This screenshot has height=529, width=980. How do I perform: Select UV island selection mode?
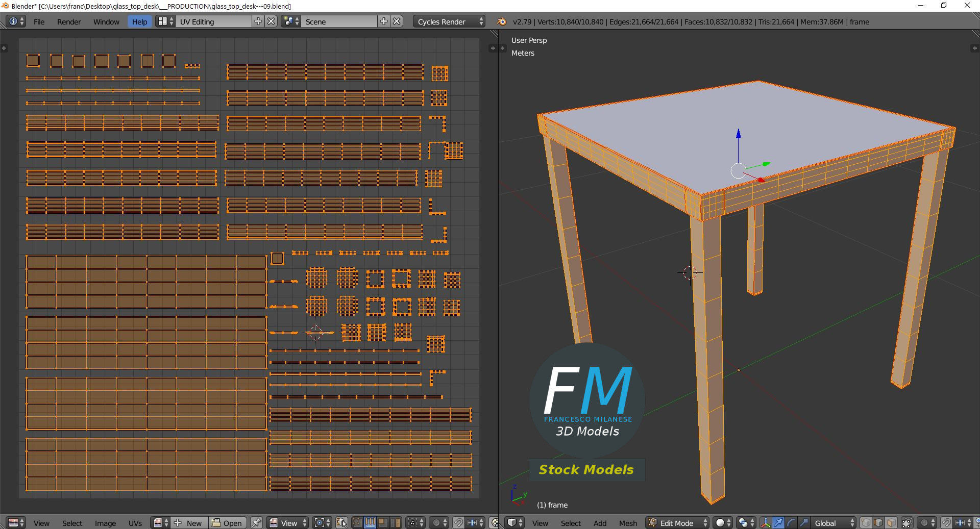396,523
